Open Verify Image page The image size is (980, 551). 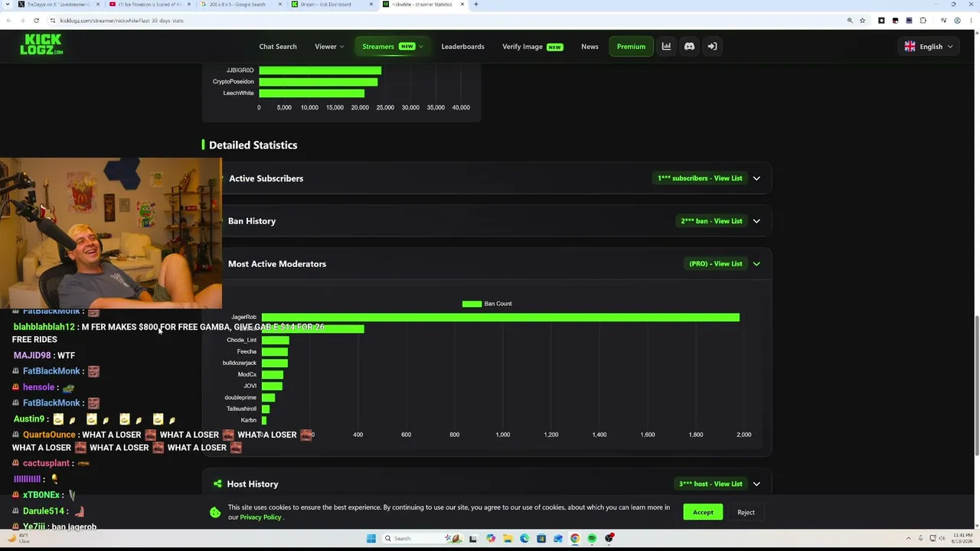(532, 47)
